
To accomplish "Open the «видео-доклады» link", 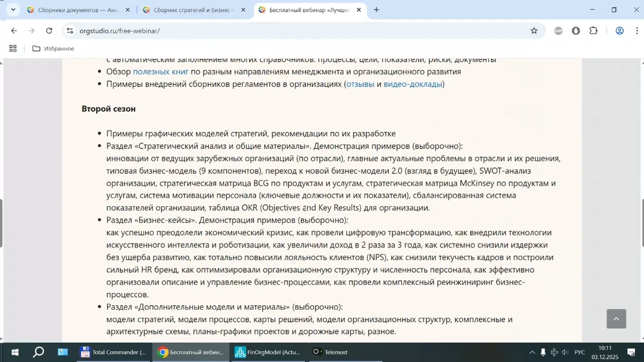I will click(413, 84).
